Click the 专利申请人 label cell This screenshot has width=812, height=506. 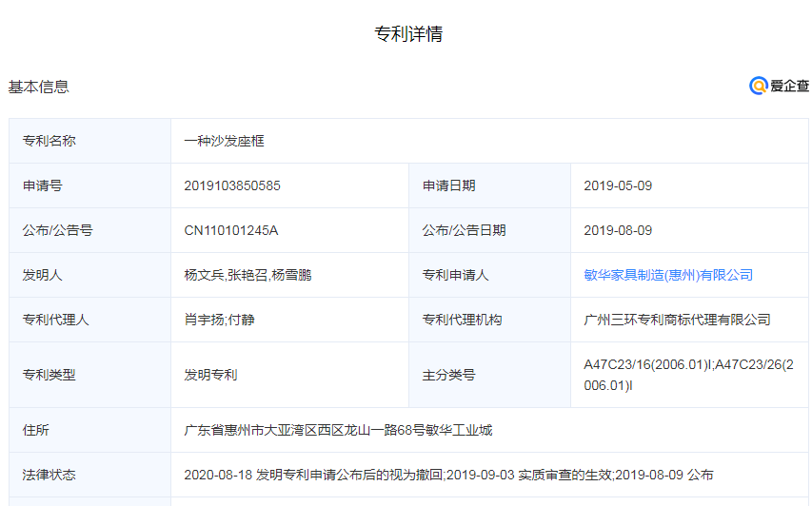[455, 275]
